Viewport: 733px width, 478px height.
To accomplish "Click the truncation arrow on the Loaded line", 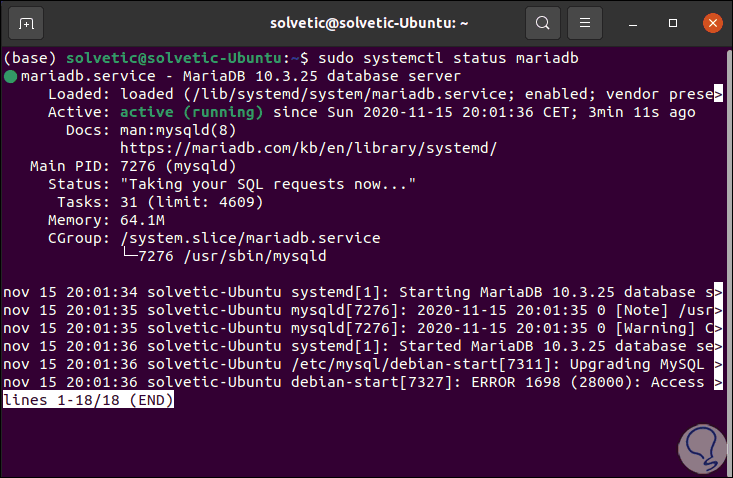I will pos(718,94).
